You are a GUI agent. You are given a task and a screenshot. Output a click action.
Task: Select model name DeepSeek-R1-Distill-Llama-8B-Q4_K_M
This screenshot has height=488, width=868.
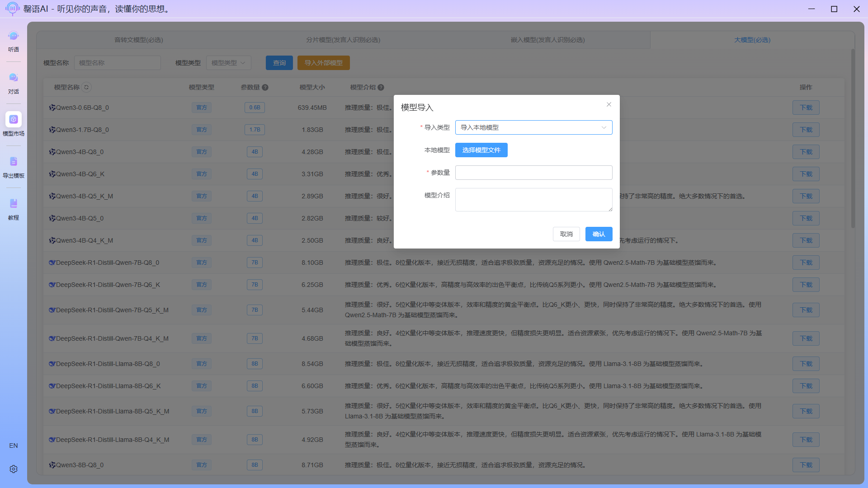[x=113, y=440]
